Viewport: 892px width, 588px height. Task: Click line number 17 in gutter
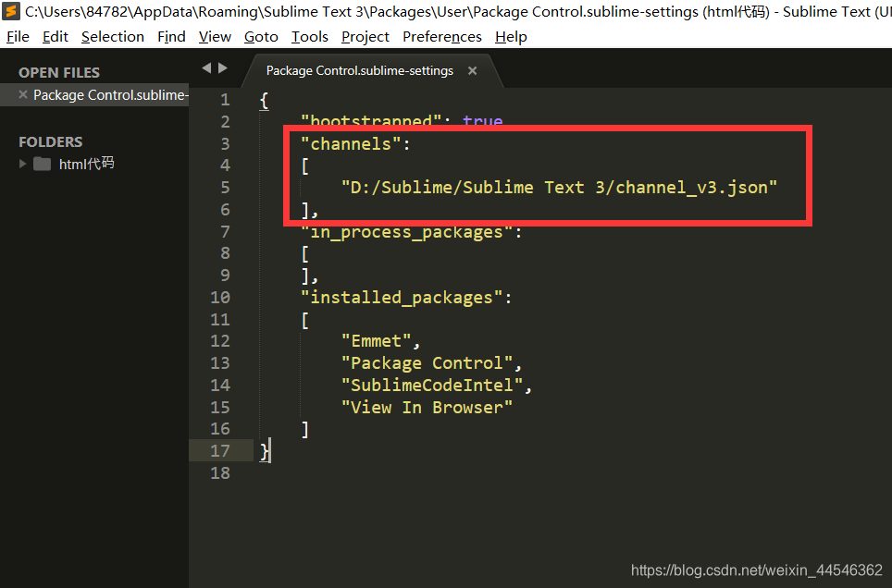tap(220, 451)
